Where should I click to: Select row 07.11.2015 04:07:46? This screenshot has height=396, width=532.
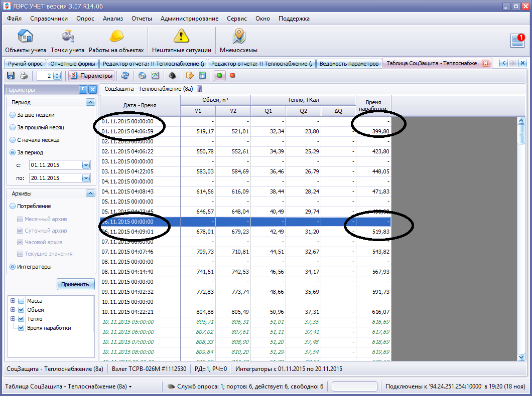click(x=245, y=252)
